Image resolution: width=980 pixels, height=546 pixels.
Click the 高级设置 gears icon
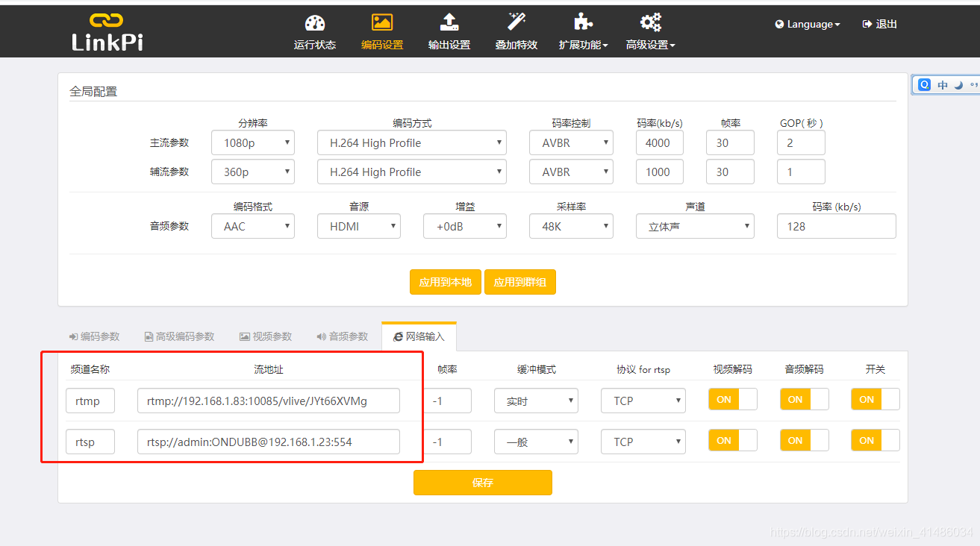(x=651, y=22)
